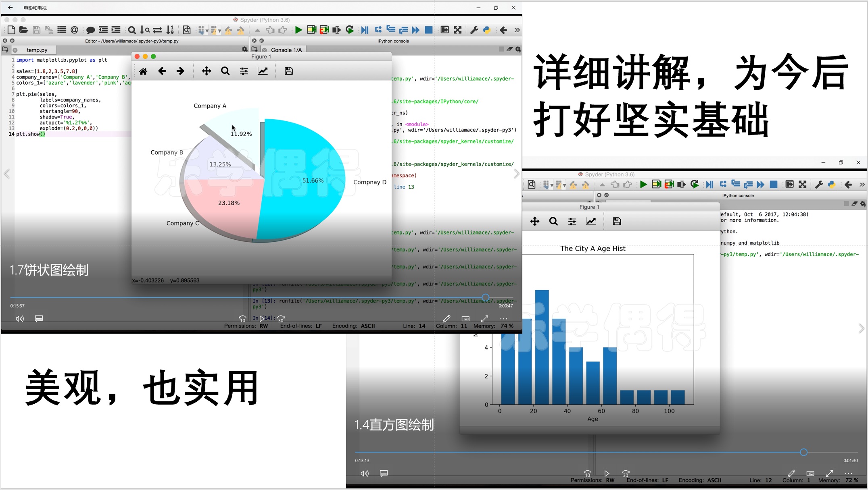Screen dimensions: 868x490
Task: Toggle full screen in histogram video player
Action: (x=830, y=473)
